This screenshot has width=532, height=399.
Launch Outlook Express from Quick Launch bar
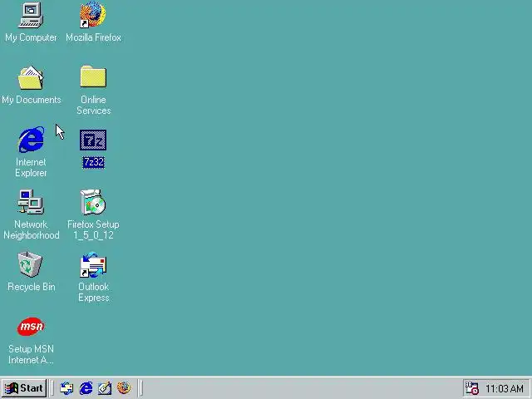click(66, 388)
